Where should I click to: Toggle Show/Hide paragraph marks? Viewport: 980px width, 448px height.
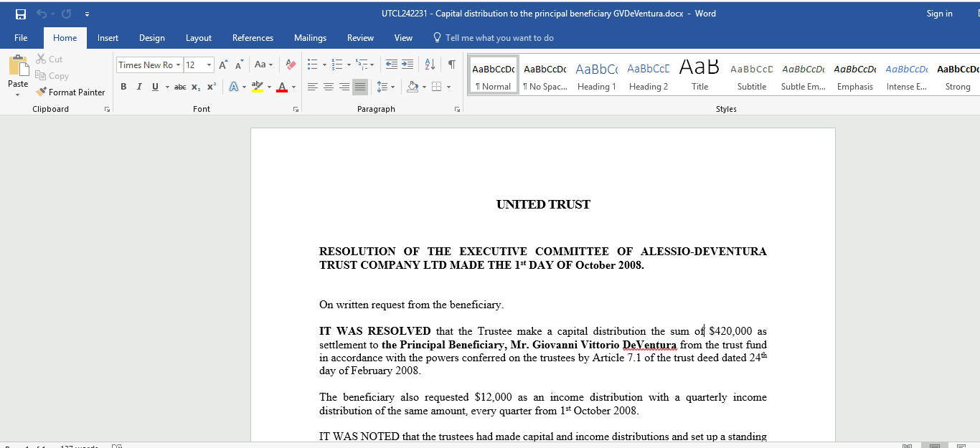point(451,65)
